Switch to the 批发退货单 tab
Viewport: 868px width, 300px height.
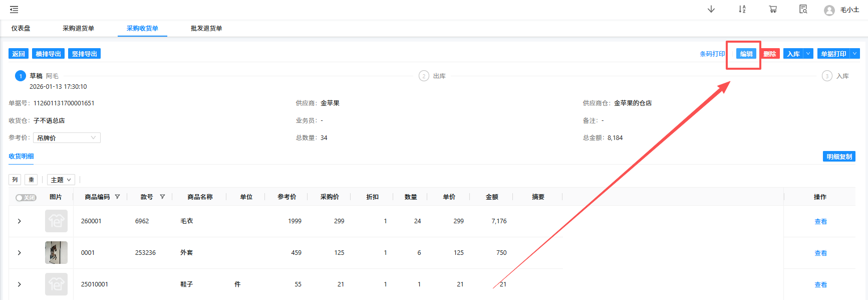[x=206, y=29]
